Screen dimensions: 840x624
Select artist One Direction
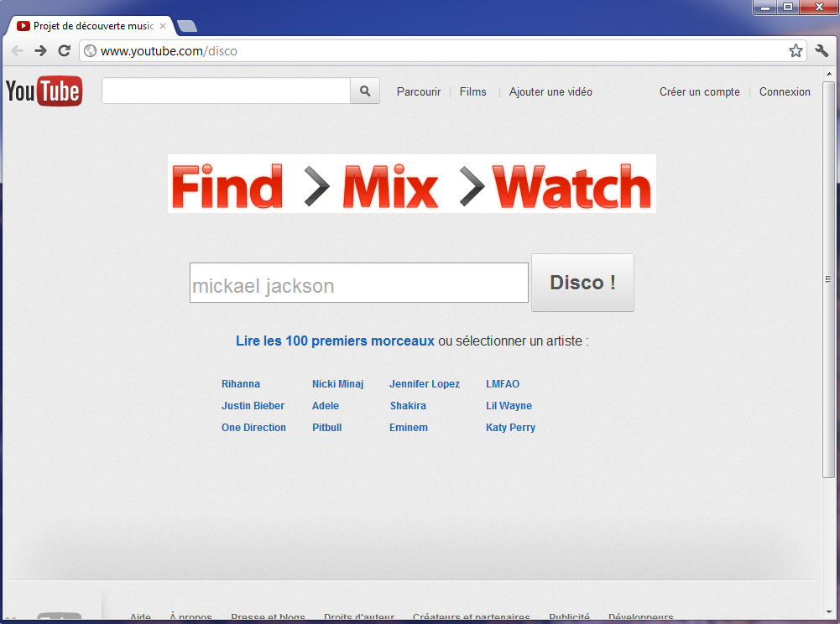(253, 428)
